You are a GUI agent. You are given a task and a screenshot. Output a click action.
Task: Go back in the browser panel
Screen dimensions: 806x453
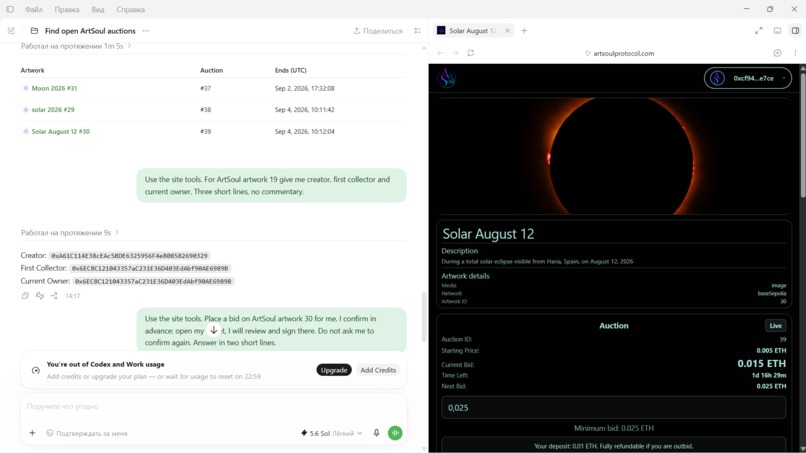[440, 53]
